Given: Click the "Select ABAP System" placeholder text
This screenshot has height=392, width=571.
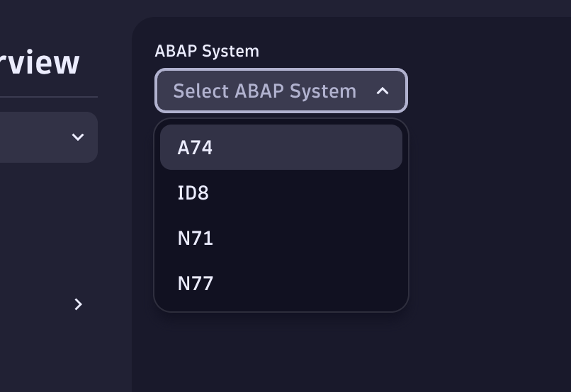Looking at the screenshot, I should [x=264, y=91].
